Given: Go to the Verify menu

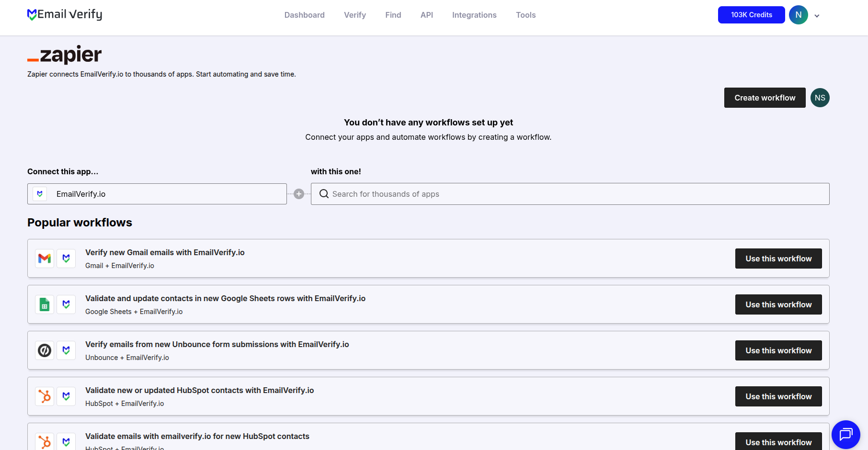Looking at the screenshot, I should click(355, 15).
